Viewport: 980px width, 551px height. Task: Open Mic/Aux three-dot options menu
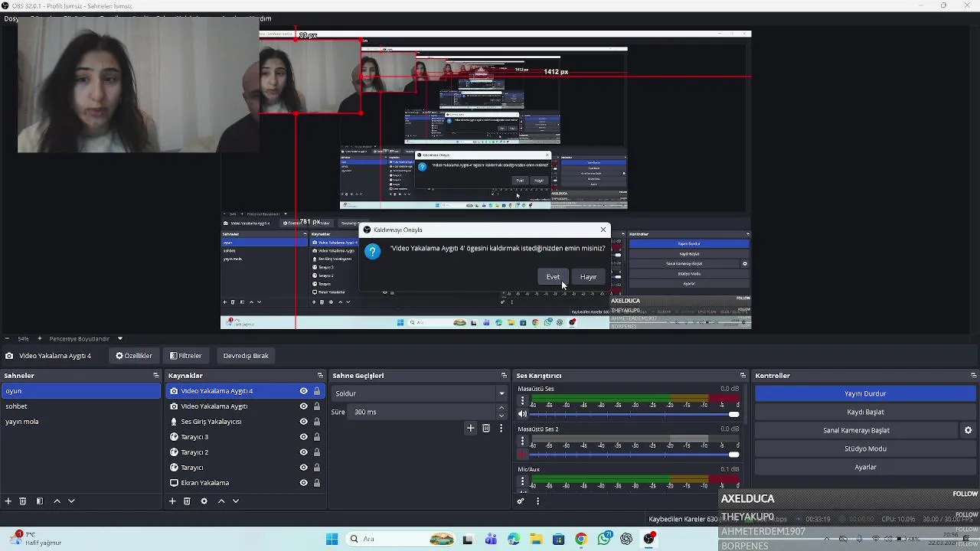click(522, 481)
